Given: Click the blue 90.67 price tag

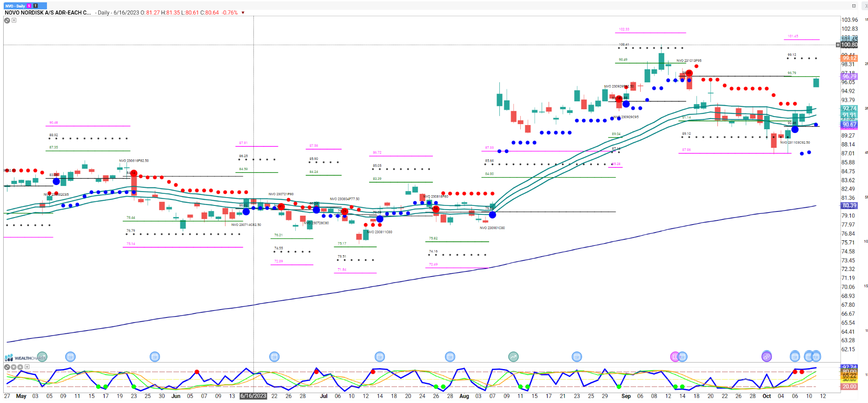Looking at the screenshot, I should (x=849, y=125).
